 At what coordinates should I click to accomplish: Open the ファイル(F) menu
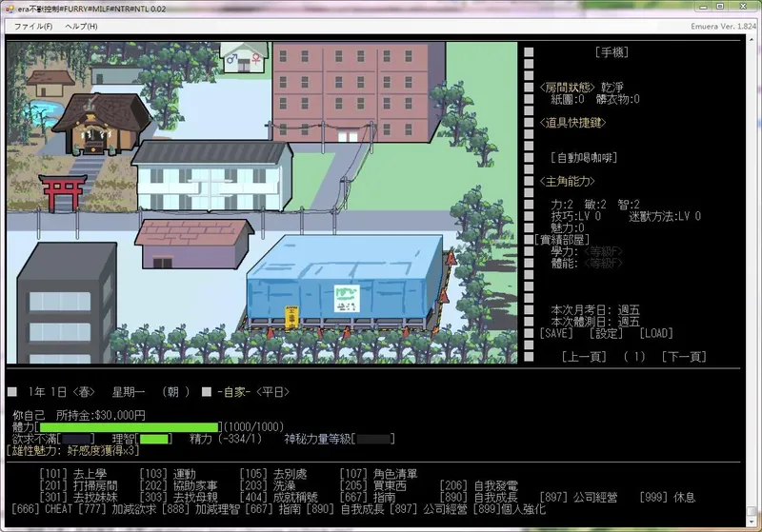pos(33,27)
